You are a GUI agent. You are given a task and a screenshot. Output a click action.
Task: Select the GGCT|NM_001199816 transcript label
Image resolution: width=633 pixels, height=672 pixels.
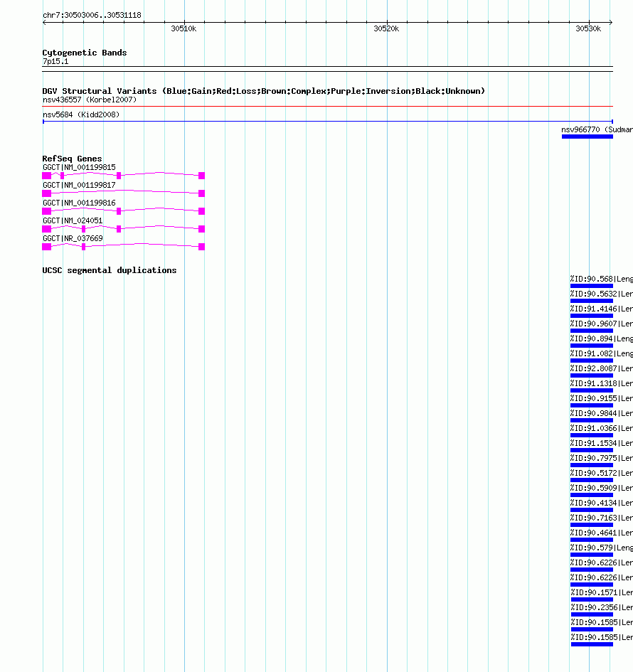click(x=79, y=203)
